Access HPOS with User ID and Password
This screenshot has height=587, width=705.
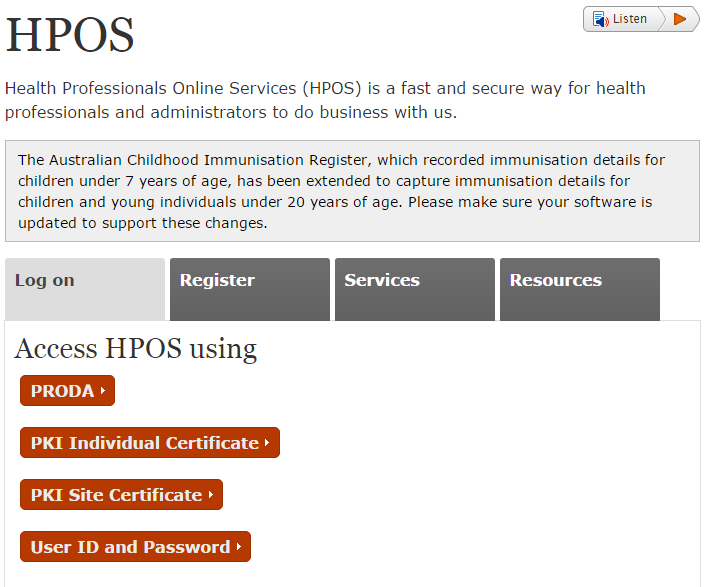(x=135, y=547)
